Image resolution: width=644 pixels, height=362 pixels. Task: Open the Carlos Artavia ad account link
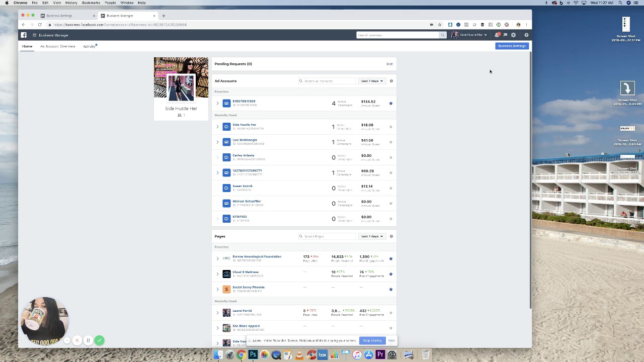pos(243,155)
